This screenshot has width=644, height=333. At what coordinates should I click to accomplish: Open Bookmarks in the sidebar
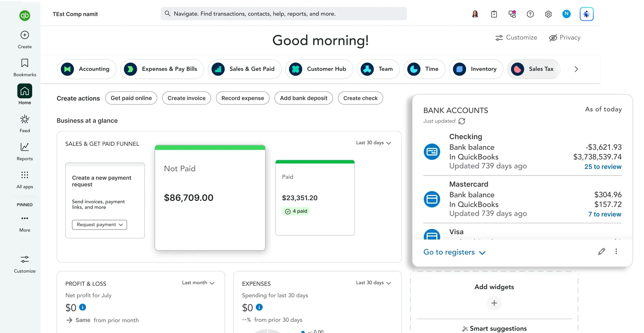point(25,67)
